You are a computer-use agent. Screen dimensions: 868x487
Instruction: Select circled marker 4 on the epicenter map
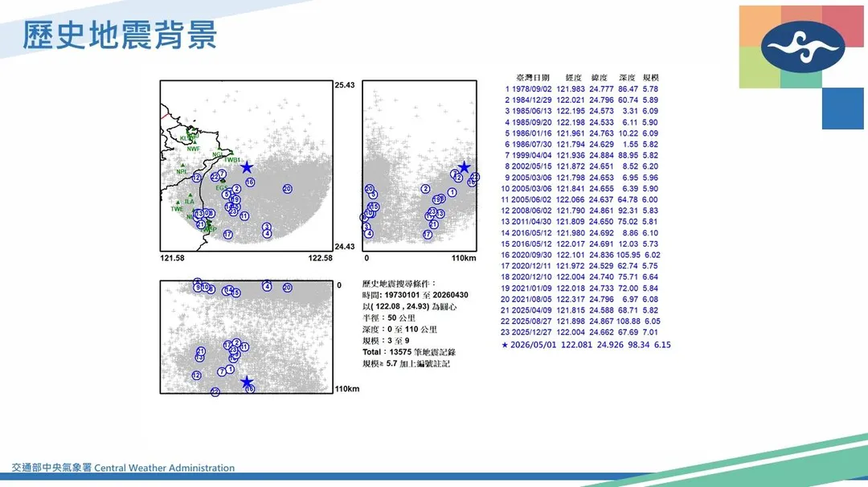tap(268, 234)
